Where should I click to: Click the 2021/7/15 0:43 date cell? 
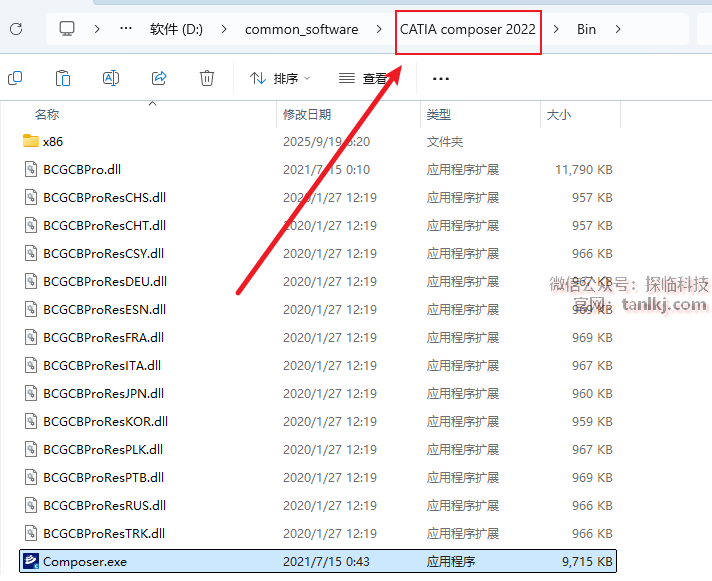[326, 562]
